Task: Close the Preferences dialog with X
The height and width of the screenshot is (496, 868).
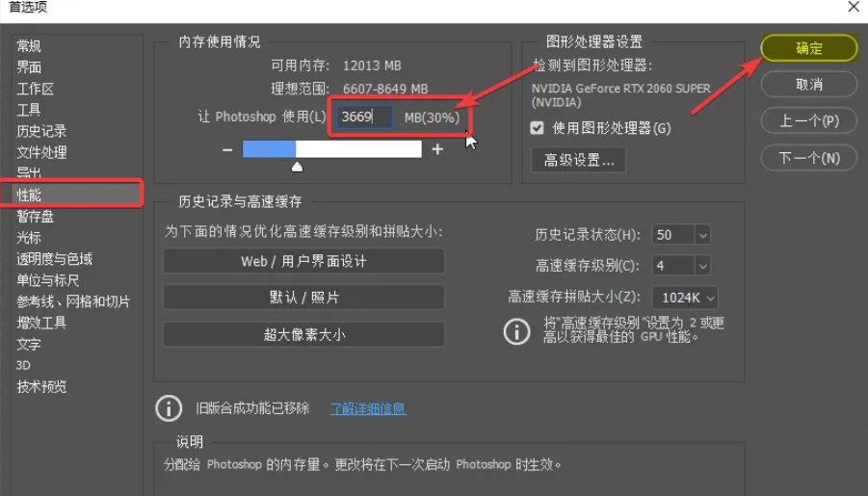Action: click(853, 7)
